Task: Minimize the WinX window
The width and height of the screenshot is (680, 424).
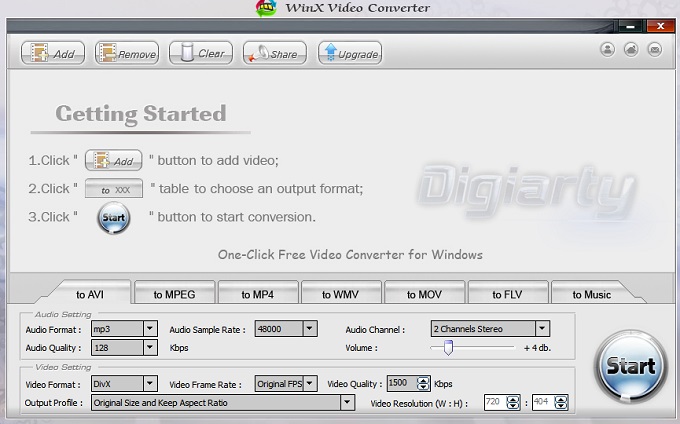Action: click(631, 26)
